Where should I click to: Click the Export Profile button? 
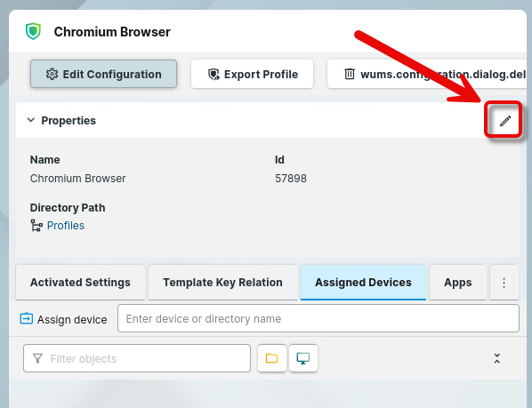coord(252,74)
